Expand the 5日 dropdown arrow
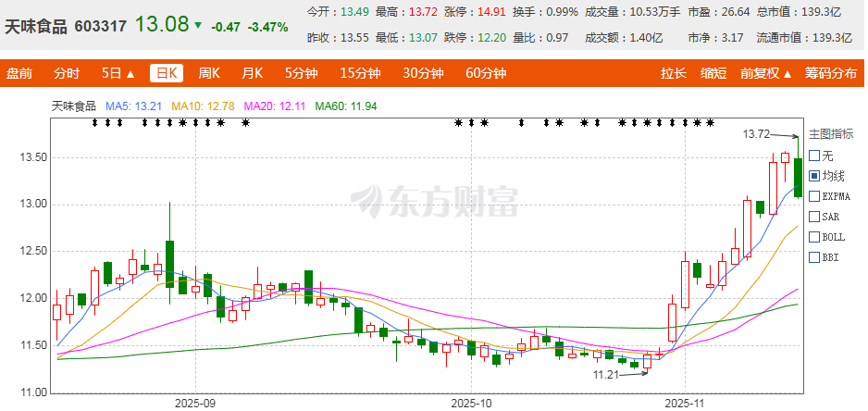868x411 pixels. pyautogui.click(x=118, y=74)
